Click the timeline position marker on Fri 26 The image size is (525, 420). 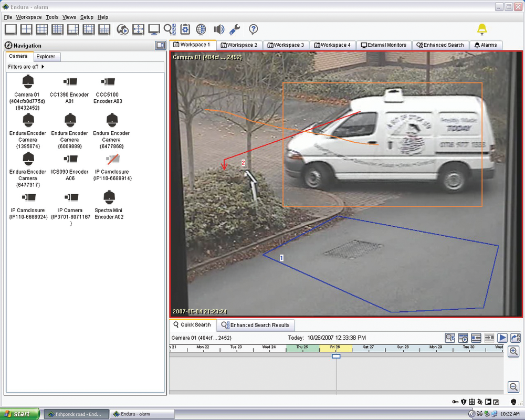click(x=337, y=356)
